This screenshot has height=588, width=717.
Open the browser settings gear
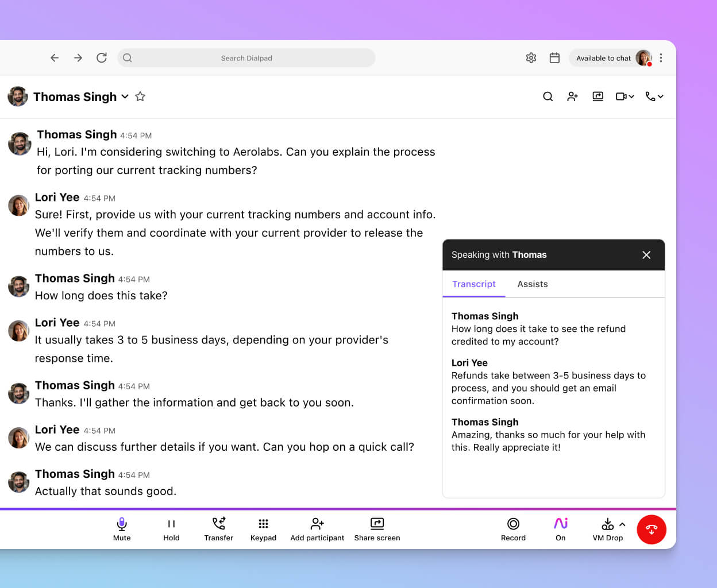coord(531,58)
